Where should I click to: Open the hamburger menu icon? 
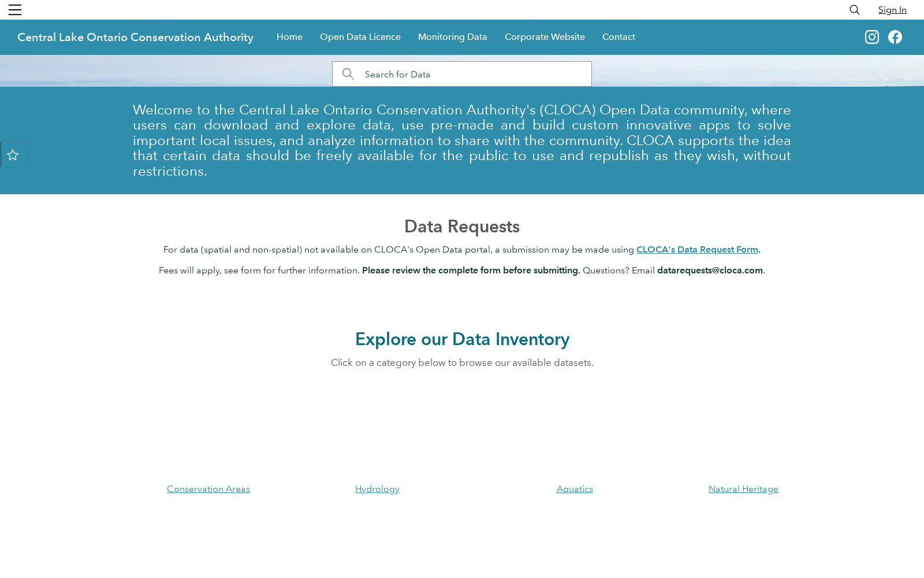coord(15,10)
